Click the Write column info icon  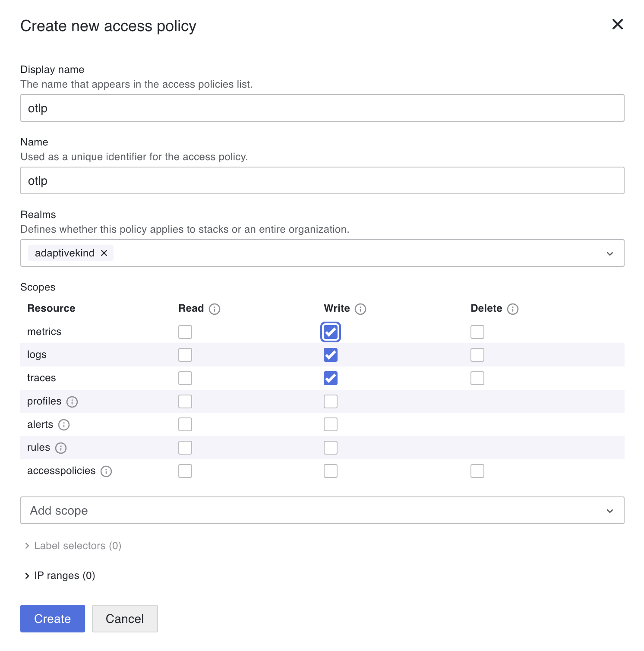click(360, 309)
